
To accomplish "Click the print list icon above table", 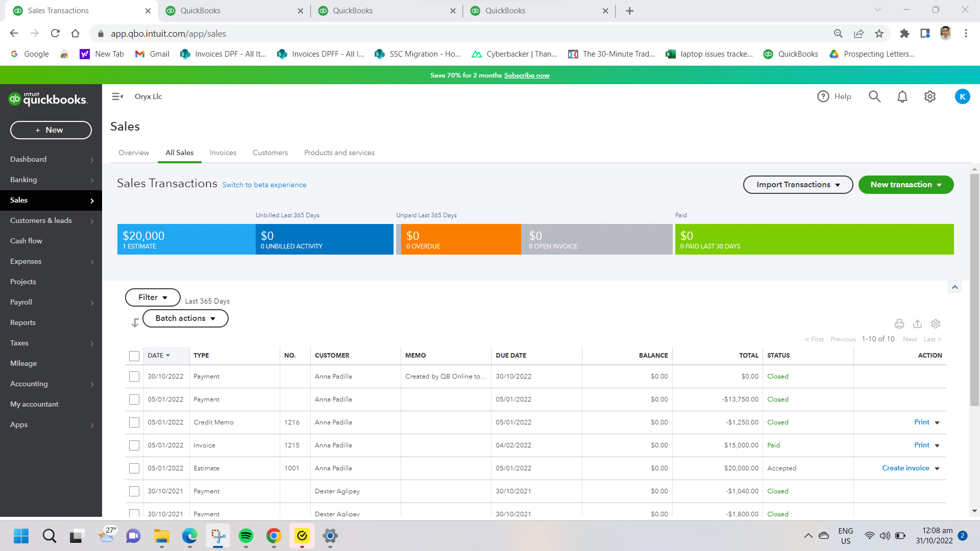I will 899,323.
